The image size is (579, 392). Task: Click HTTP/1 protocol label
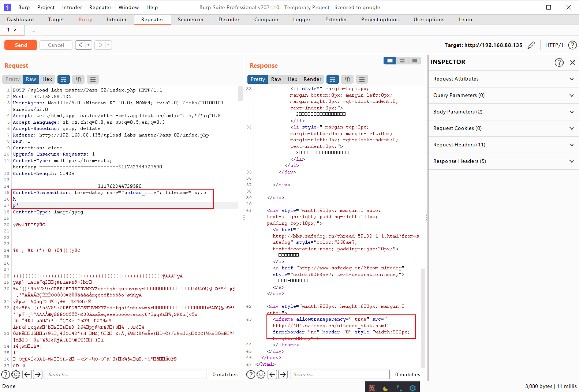coord(554,45)
